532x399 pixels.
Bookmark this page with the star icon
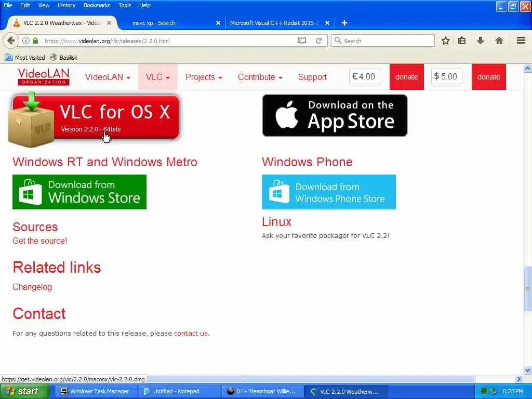pyautogui.click(x=445, y=41)
